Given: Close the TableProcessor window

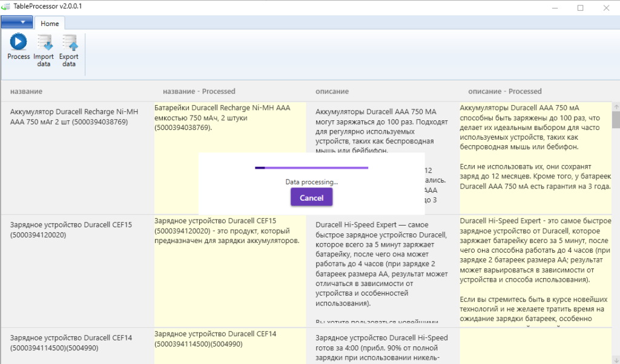Looking at the screenshot, I should pyautogui.click(x=606, y=7).
